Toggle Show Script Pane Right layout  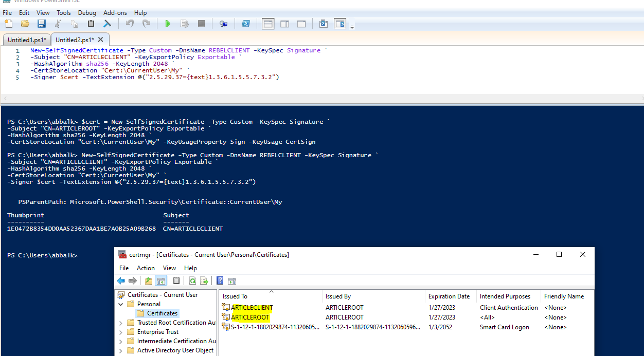tap(284, 24)
